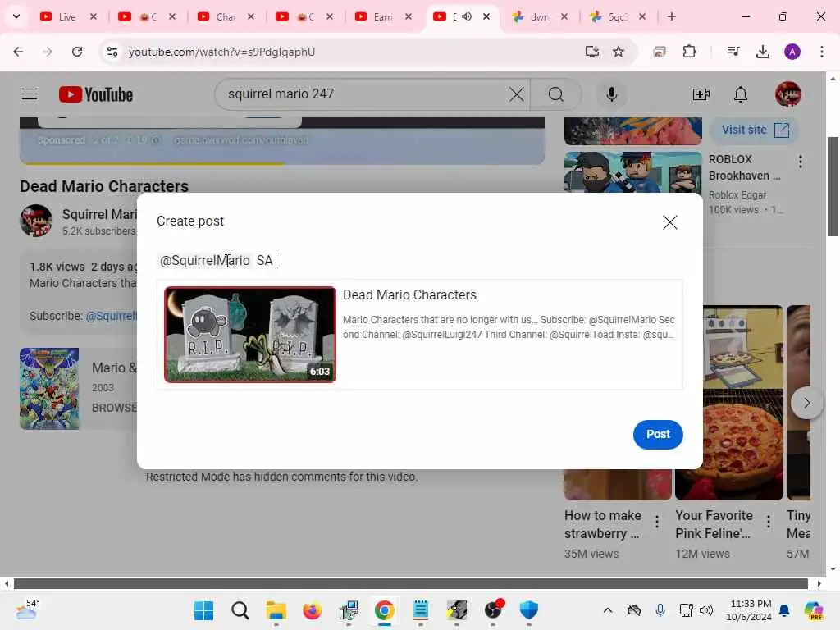
Task: Click the @Squirrel subscribe link in description
Action: 111,316
